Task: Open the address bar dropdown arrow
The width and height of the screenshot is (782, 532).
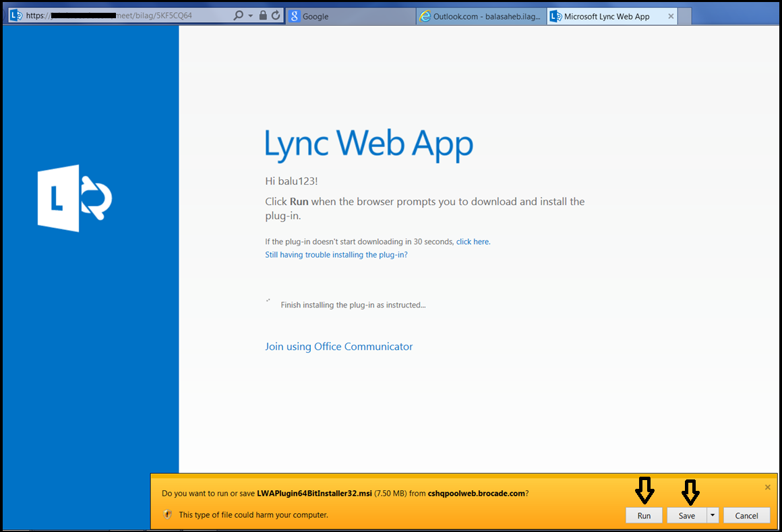Action: (x=250, y=16)
